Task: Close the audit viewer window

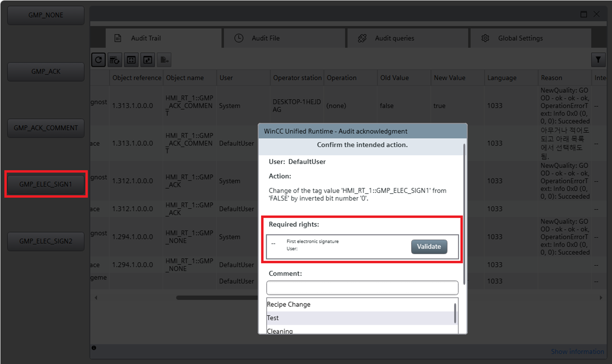Action: tap(597, 14)
